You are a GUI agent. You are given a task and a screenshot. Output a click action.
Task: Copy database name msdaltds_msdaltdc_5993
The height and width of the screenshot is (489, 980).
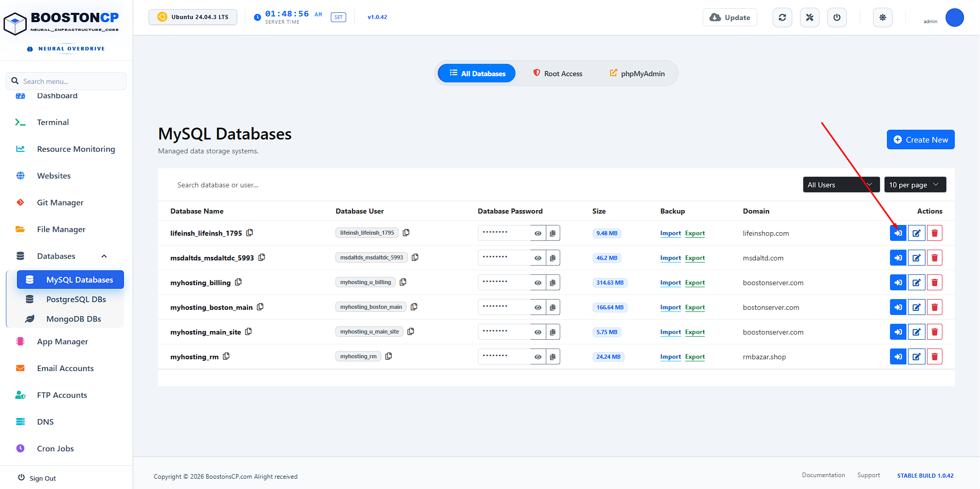[x=261, y=257]
